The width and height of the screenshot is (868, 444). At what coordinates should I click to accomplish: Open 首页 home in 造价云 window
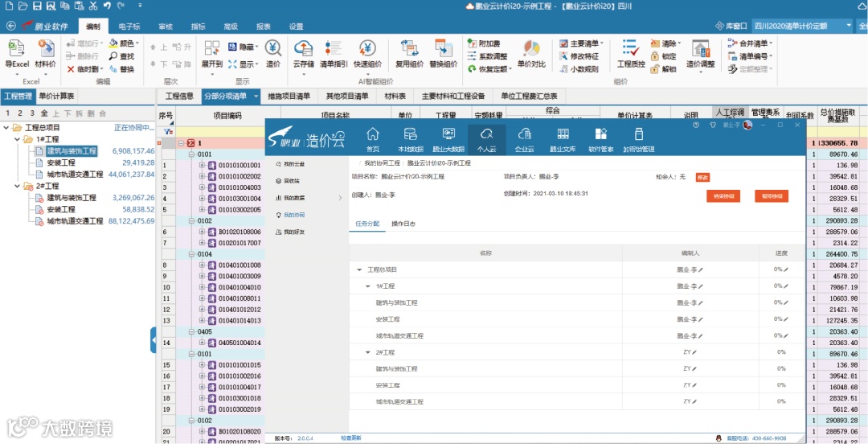coord(373,140)
